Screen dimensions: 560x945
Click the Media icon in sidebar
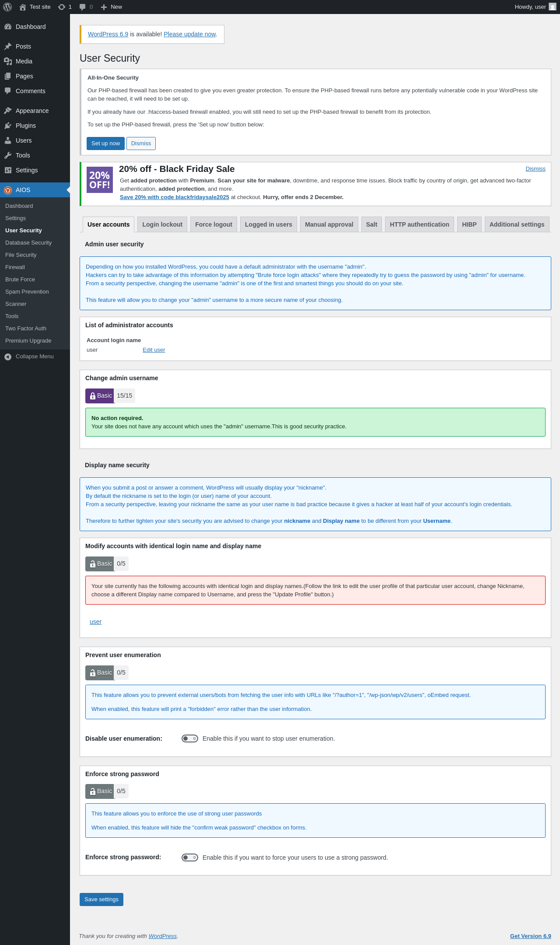pyautogui.click(x=8, y=61)
